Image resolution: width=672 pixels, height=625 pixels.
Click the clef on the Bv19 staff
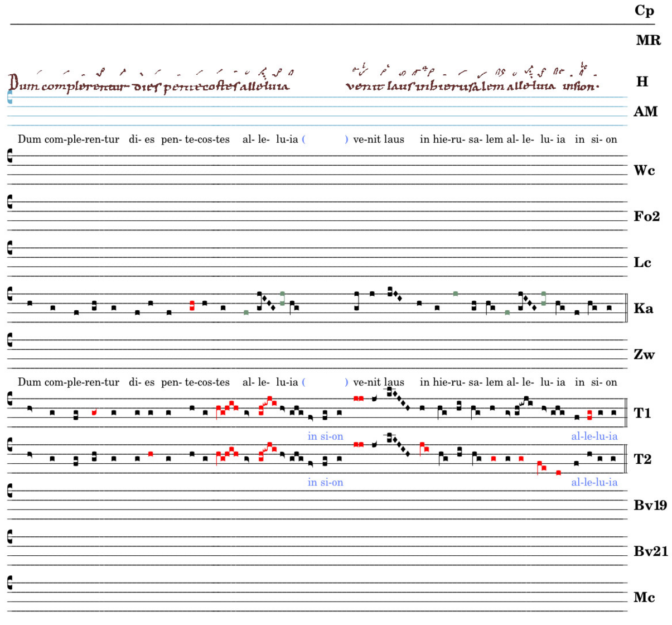(x=9, y=491)
